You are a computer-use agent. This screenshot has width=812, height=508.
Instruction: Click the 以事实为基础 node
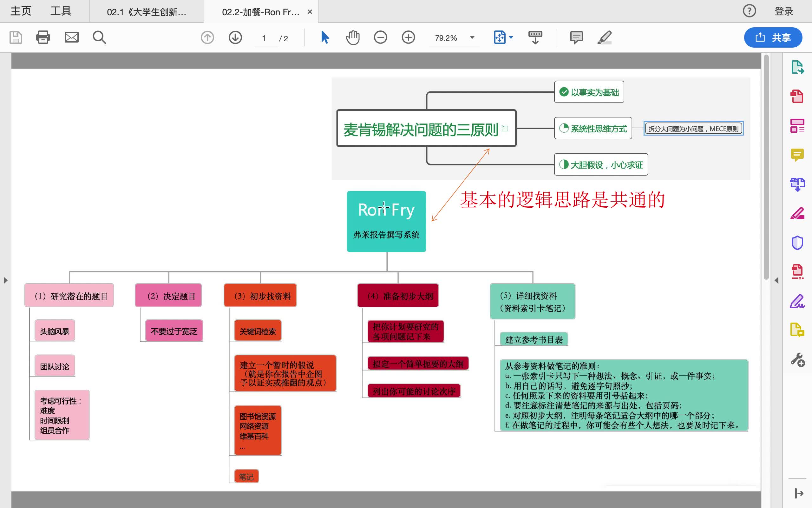point(589,92)
